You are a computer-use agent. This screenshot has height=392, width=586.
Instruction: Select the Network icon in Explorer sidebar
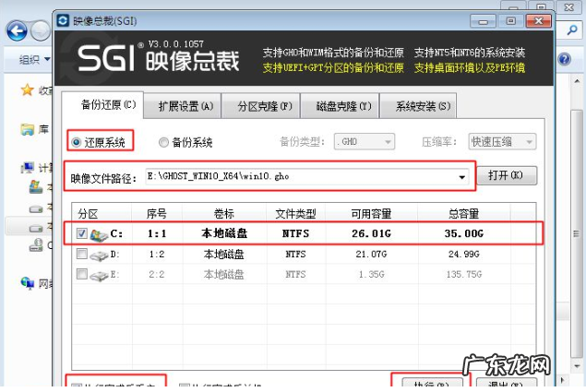[x=28, y=284]
